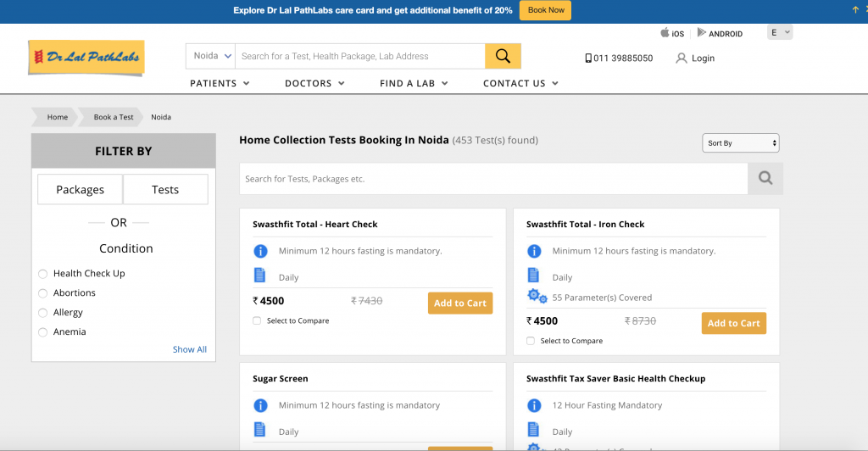
Task: Click the ANDROID app link text
Action: (726, 34)
